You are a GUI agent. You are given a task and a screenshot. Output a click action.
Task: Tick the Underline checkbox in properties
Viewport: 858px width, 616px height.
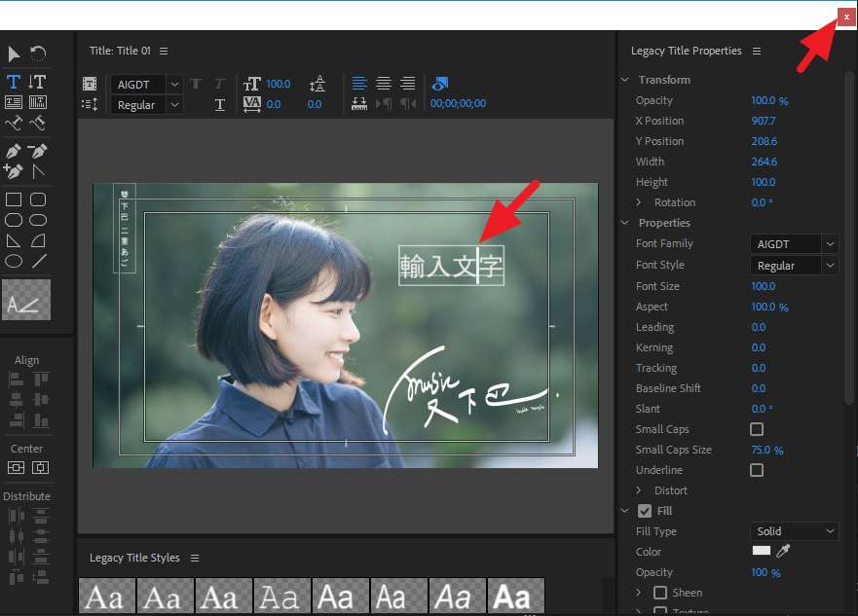757,470
